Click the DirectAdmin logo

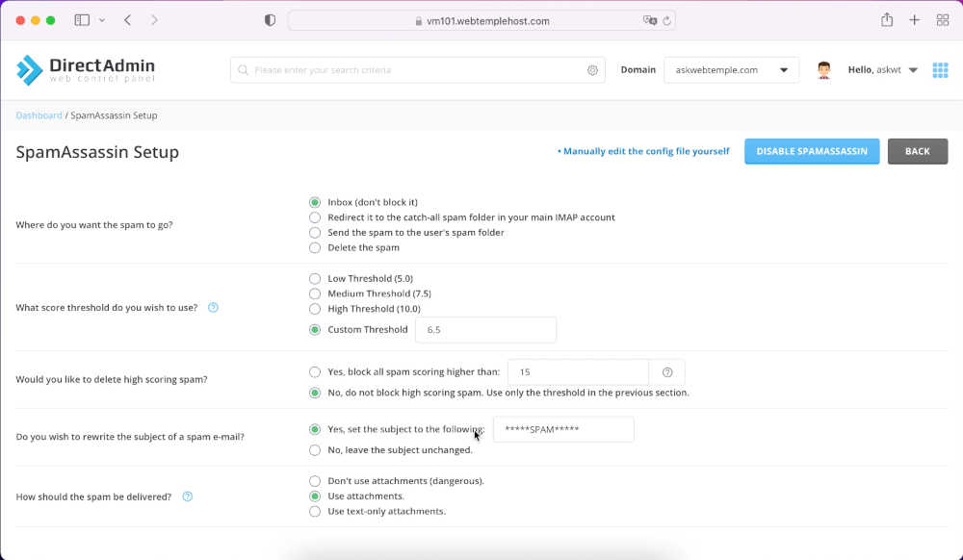pos(86,70)
